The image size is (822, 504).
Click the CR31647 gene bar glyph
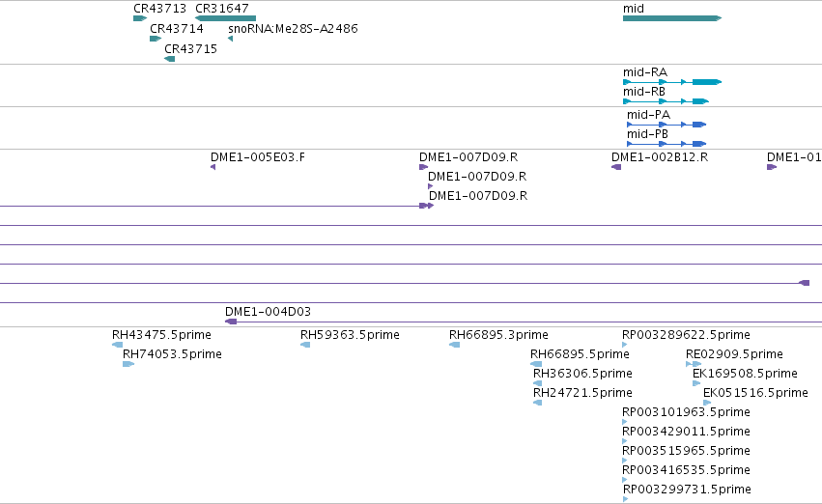tap(225, 18)
